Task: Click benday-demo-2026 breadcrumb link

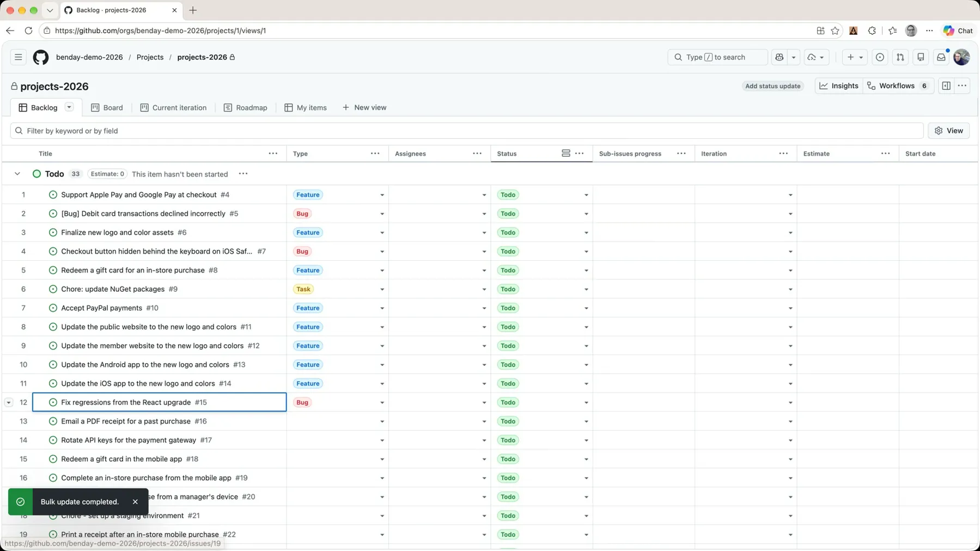Action: tap(89, 57)
